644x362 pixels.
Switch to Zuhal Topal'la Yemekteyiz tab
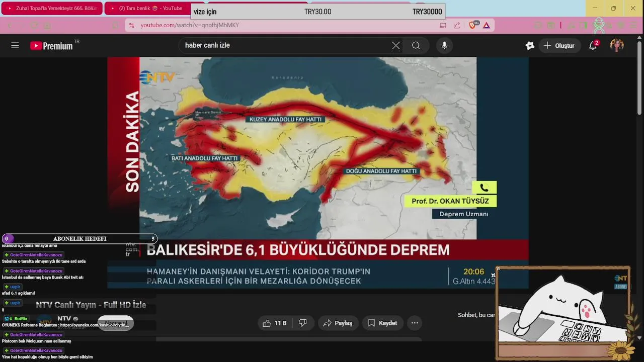coord(53,8)
